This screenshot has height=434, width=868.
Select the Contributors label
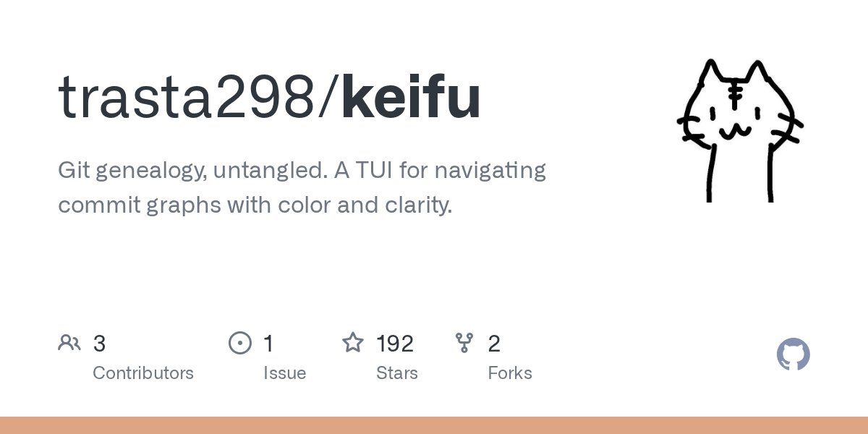[x=143, y=373]
